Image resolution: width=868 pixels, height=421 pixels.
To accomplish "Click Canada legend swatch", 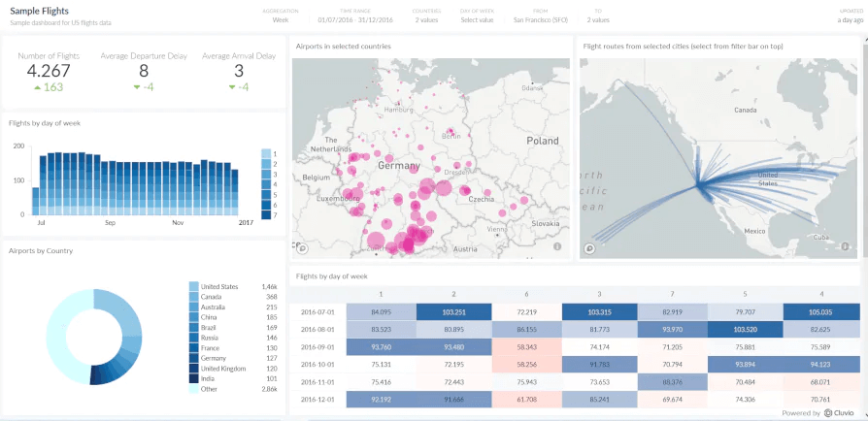I will pos(194,297).
